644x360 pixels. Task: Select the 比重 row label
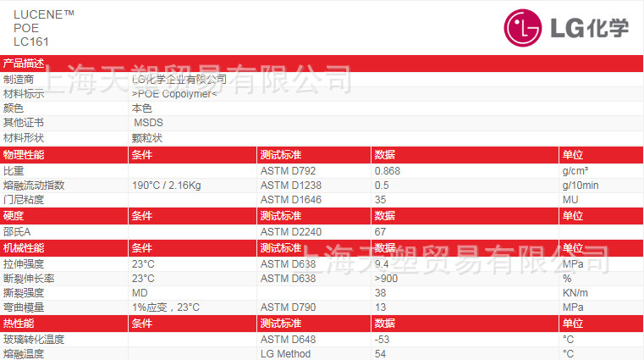pyautogui.click(x=14, y=170)
